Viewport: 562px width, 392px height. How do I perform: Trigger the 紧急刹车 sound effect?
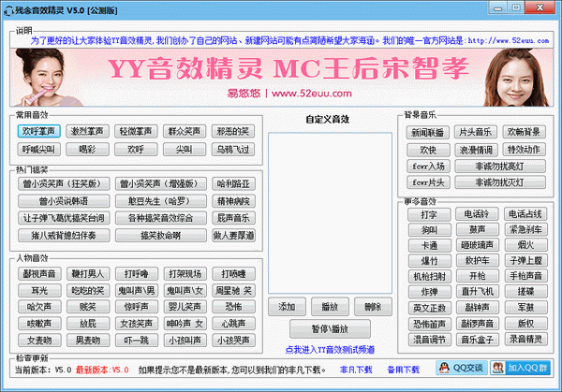(524, 229)
